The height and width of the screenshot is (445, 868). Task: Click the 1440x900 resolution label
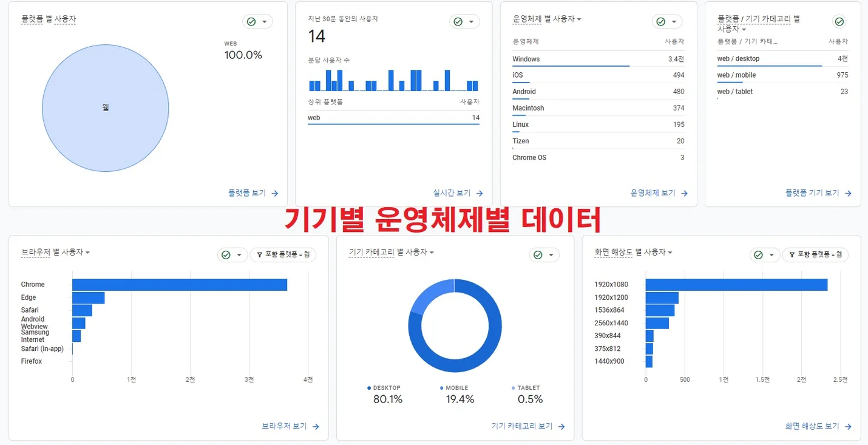tap(609, 361)
